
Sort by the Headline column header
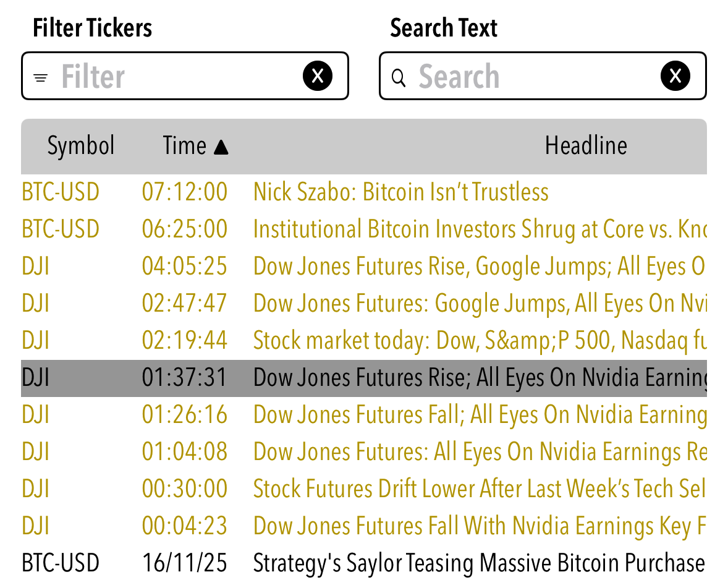585,146
